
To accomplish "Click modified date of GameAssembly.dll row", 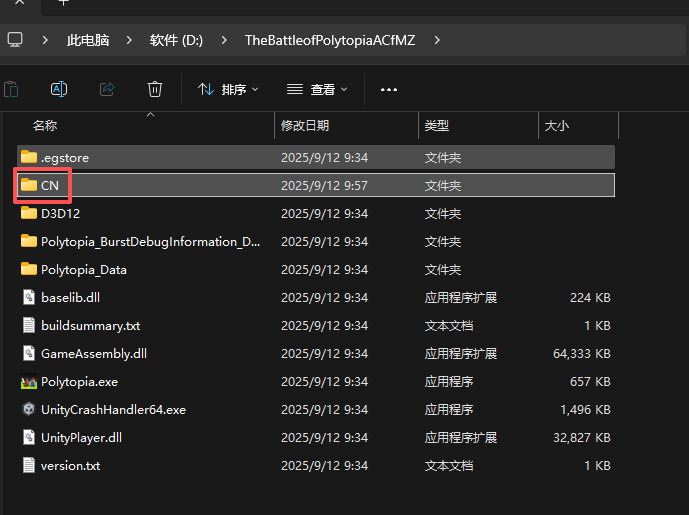I will pos(324,354).
